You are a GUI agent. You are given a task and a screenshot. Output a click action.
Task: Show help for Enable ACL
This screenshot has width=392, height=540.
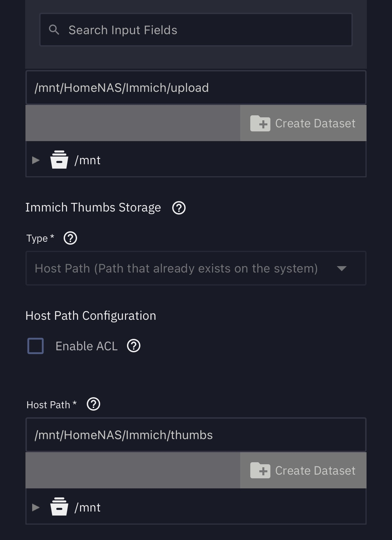point(134,346)
